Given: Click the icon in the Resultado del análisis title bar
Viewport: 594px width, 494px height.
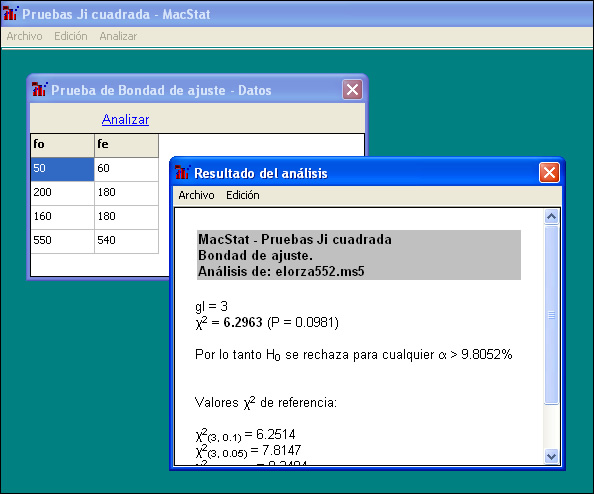Looking at the screenshot, I should 182,172.
